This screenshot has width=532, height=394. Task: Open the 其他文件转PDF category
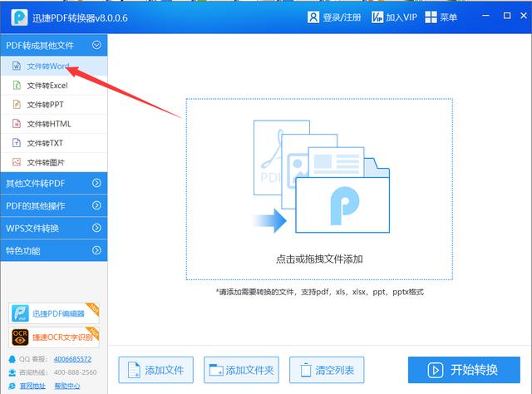pyautogui.click(x=54, y=183)
